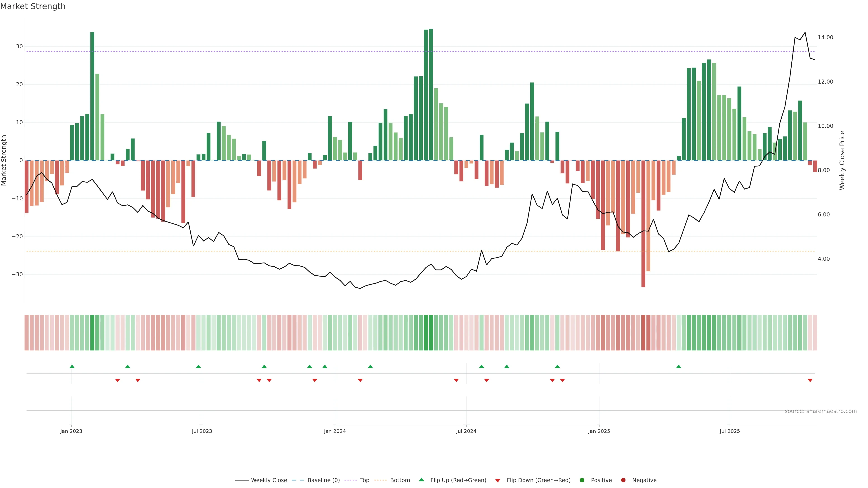Click the Weekly Close Price axis title
This screenshot has height=488, width=868.
(x=842, y=160)
